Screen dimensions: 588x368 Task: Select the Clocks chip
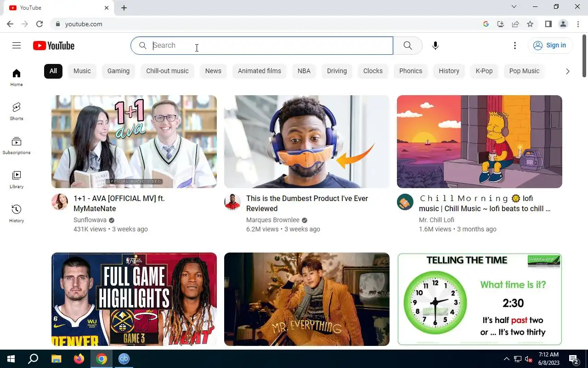tap(373, 71)
